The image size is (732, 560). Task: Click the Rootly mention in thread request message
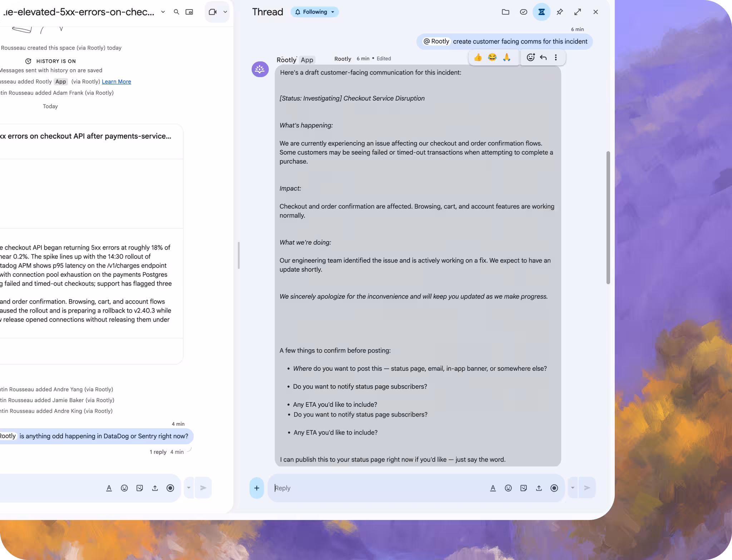tap(436, 41)
